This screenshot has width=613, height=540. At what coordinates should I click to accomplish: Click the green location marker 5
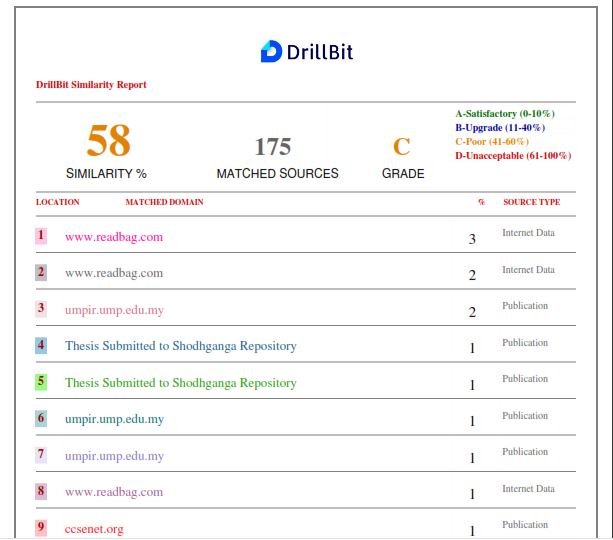tap(41, 382)
